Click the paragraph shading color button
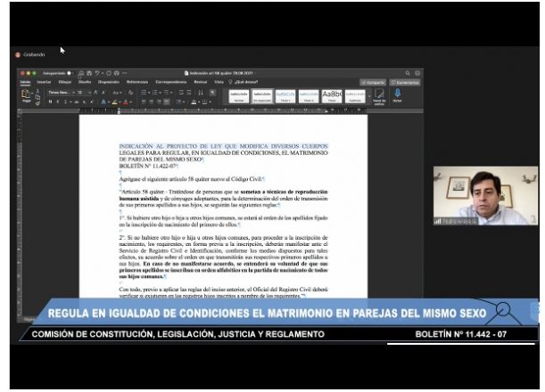 194,102
